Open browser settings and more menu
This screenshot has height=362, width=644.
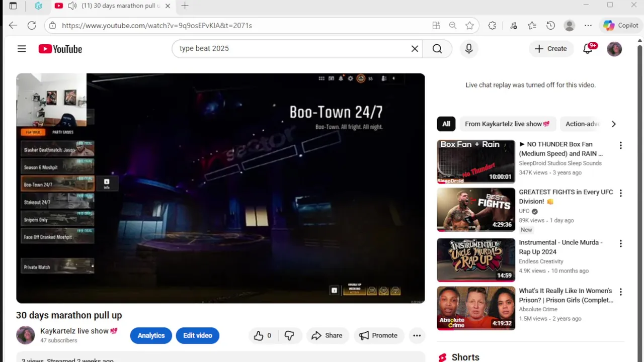tap(588, 25)
